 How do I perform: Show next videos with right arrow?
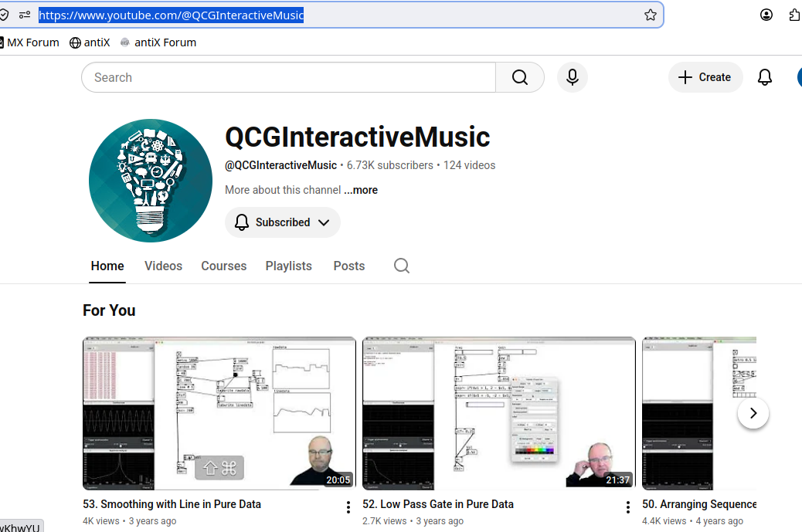click(753, 413)
